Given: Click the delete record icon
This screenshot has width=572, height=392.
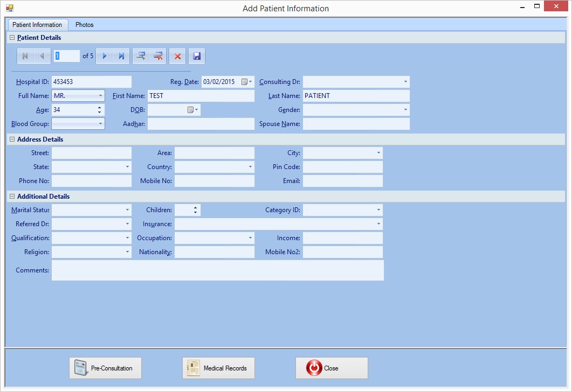Looking at the screenshot, I should tap(158, 56).
